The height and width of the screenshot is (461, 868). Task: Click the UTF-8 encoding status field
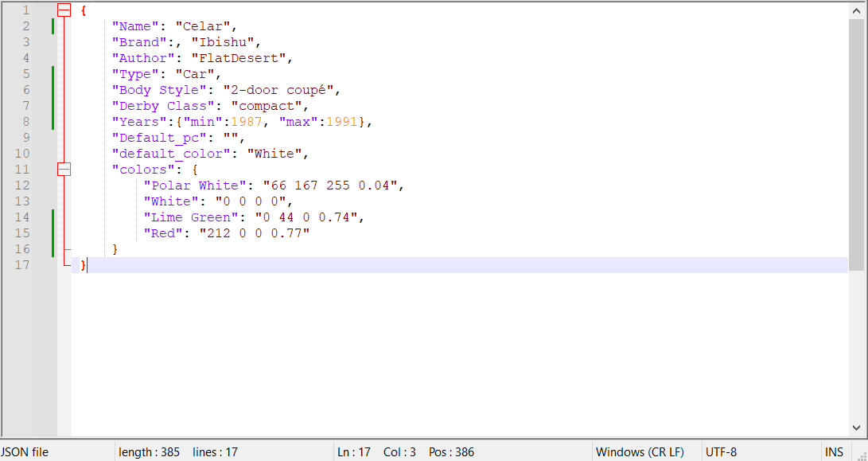[x=721, y=452]
